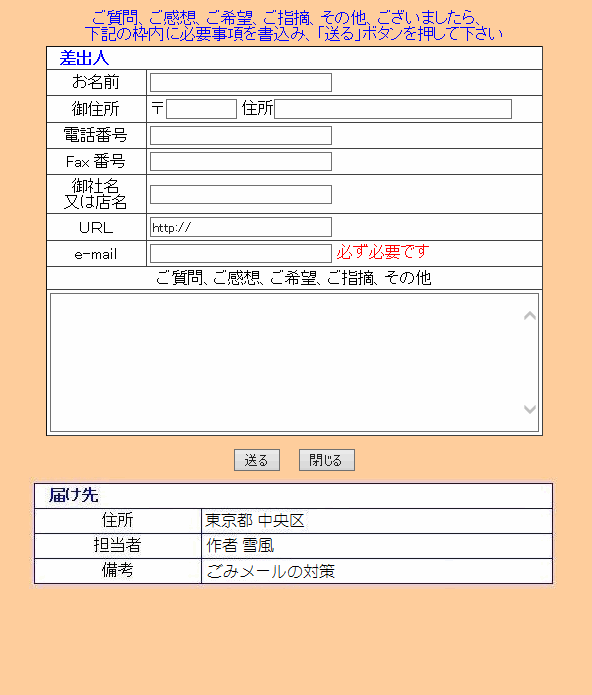Click the URL field containing http://
The image size is (592, 695).
[x=241, y=227]
